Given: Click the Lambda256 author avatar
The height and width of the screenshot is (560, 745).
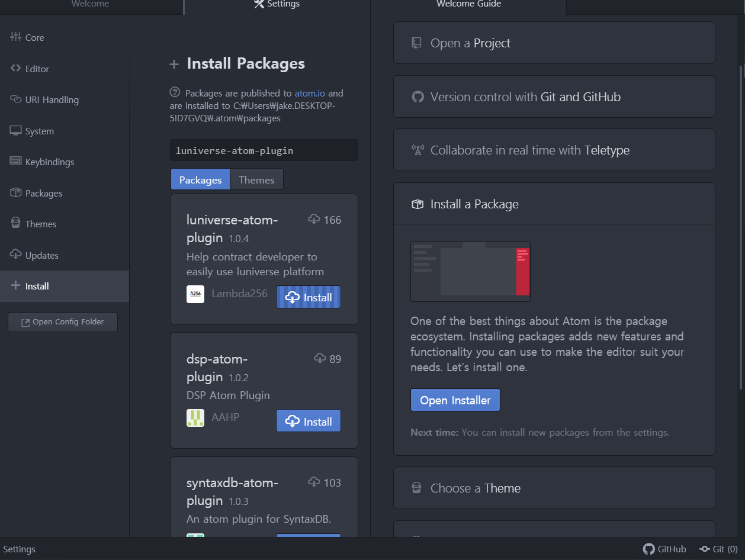Looking at the screenshot, I should [195, 294].
